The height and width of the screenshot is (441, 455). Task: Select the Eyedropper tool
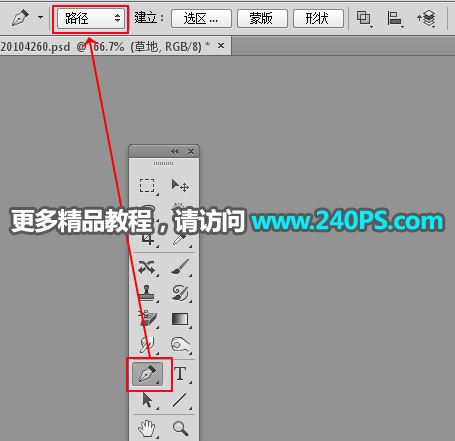point(180,240)
